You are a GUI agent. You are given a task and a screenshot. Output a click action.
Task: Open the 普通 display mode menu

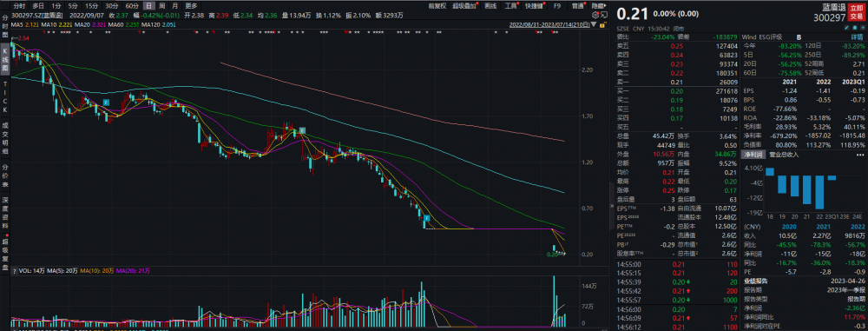point(578,5)
